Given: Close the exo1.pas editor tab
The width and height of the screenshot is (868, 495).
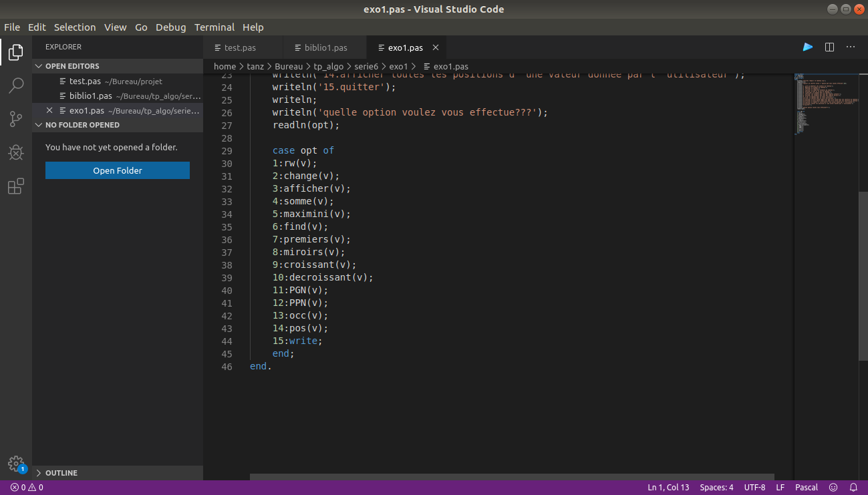Looking at the screenshot, I should [436, 48].
